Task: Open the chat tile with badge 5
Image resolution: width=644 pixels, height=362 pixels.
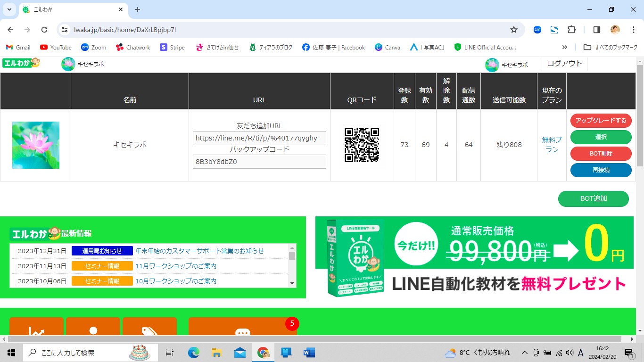Action: [x=243, y=327]
